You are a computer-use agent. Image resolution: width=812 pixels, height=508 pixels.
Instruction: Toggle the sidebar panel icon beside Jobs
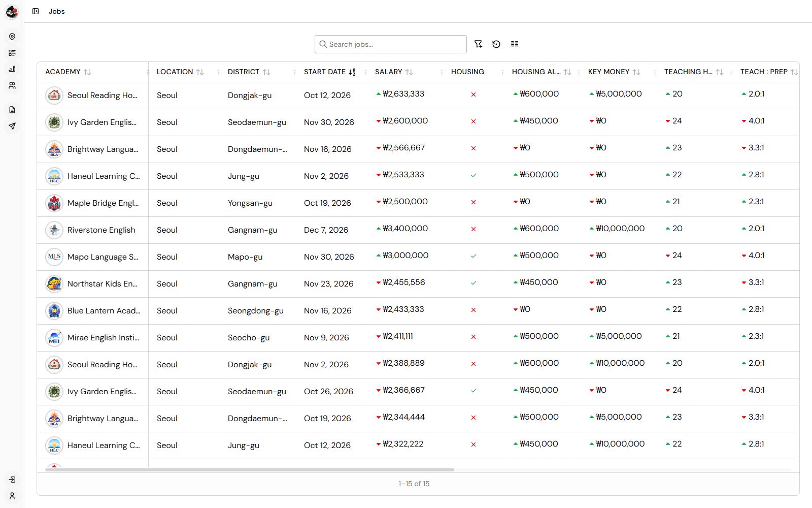(x=36, y=11)
